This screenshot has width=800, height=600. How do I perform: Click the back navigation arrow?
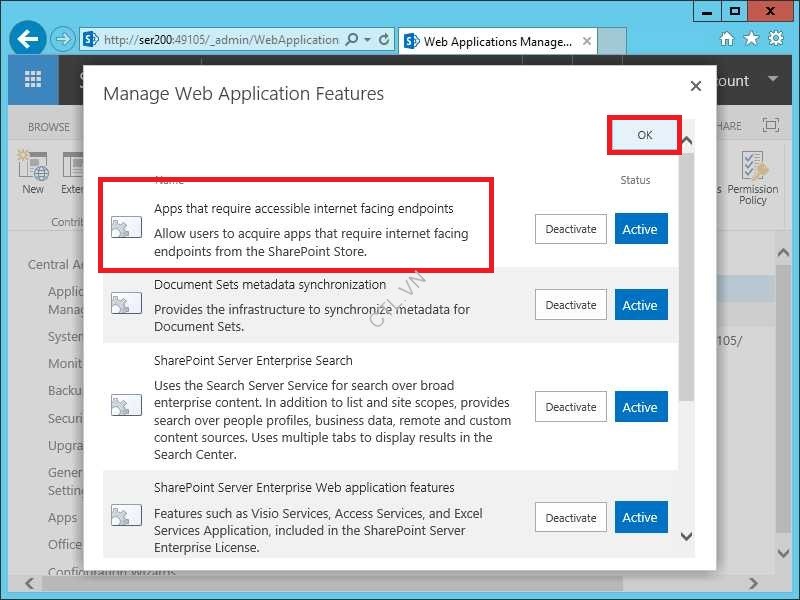point(26,38)
